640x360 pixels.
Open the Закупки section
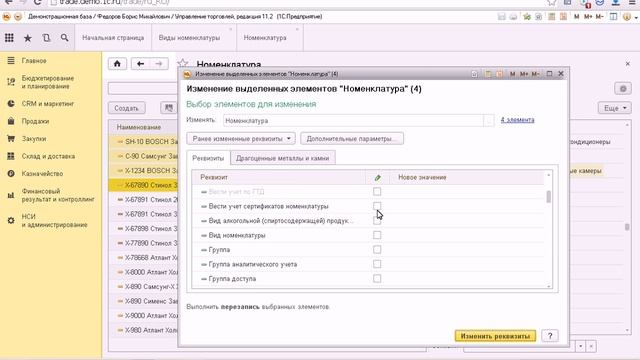34,139
